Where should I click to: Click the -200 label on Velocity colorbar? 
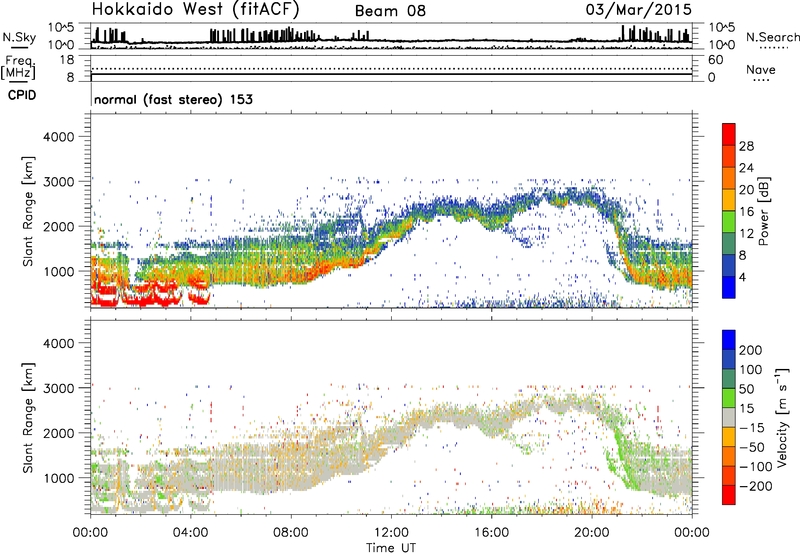(756, 486)
